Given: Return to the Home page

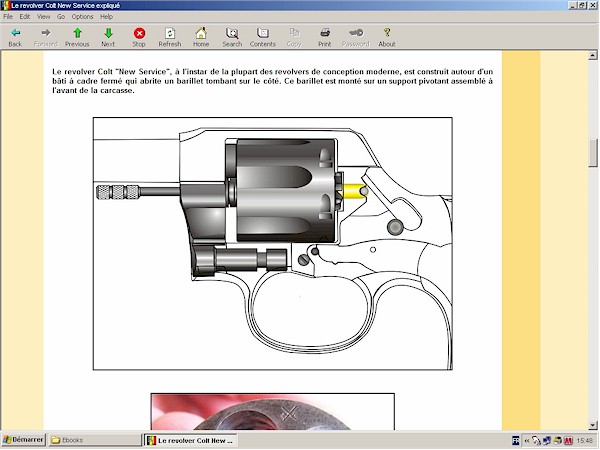Looking at the screenshot, I should coord(201,34).
